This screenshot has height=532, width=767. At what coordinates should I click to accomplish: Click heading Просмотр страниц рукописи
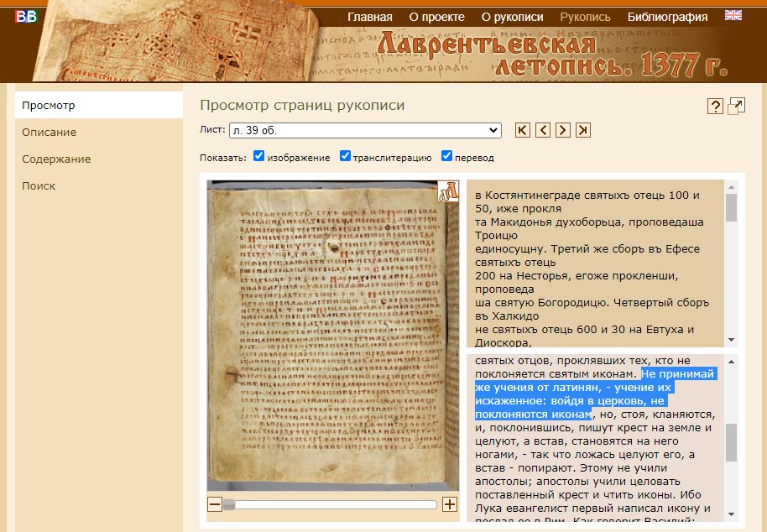[x=302, y=105]
